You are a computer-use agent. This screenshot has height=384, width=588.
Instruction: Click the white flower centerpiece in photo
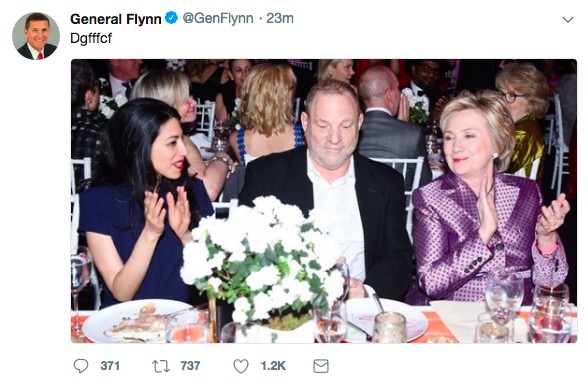click(x=262, y=259)
